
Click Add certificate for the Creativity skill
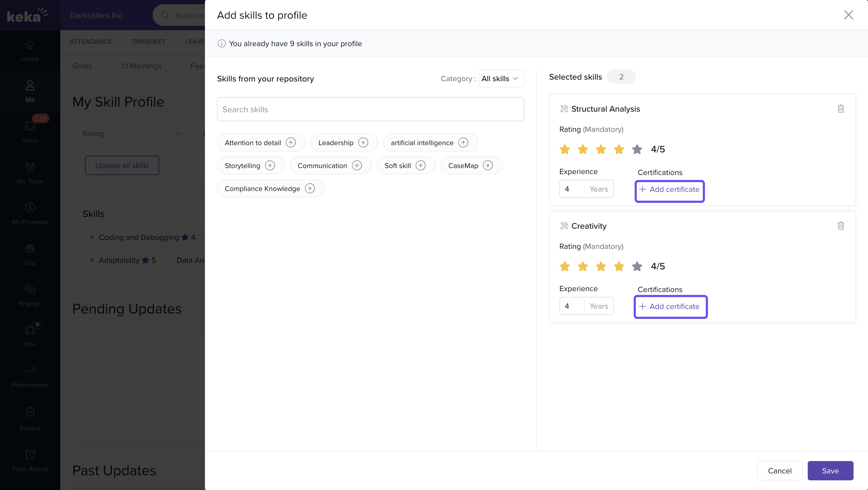(x=670, y=307)
